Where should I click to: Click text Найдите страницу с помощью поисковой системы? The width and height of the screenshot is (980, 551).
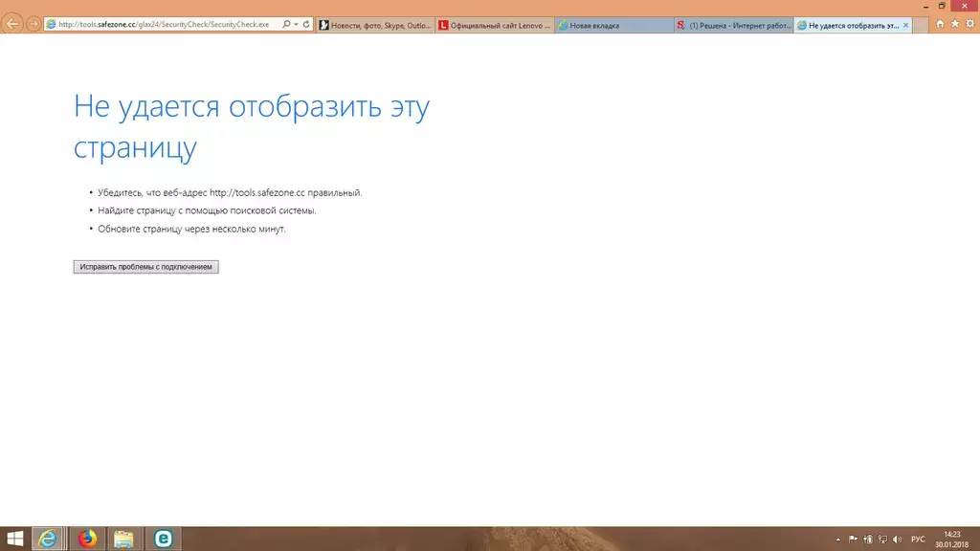207,210
